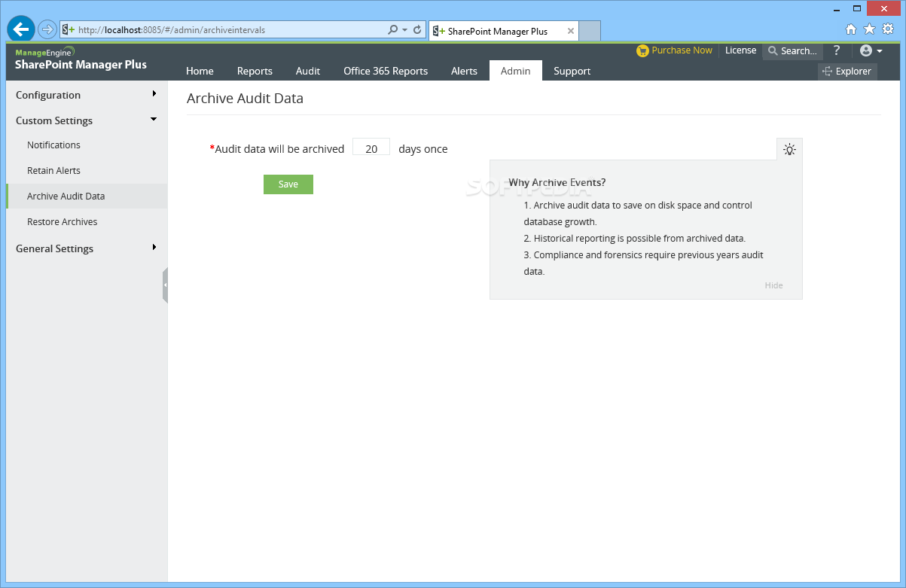
Task: Open the Alerts tab
Action: coord(464,71)
